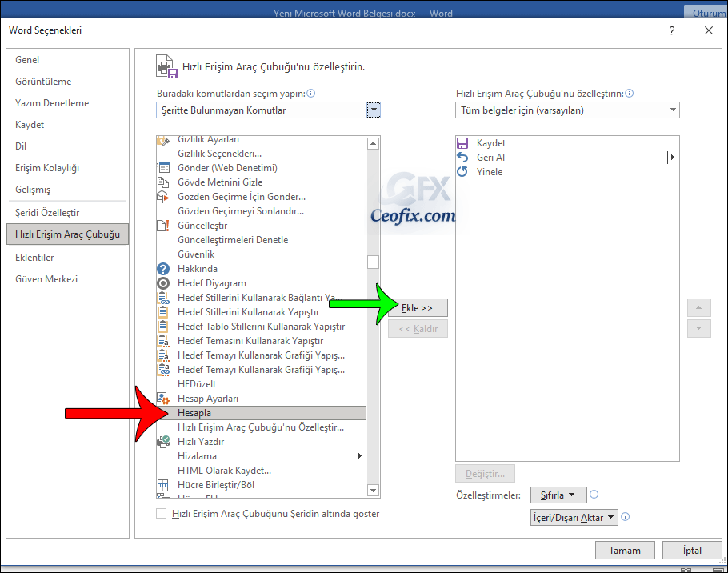Click the Kaydet floppy disk icon
This screenshot has width=728, height=573.
point(462,143)
